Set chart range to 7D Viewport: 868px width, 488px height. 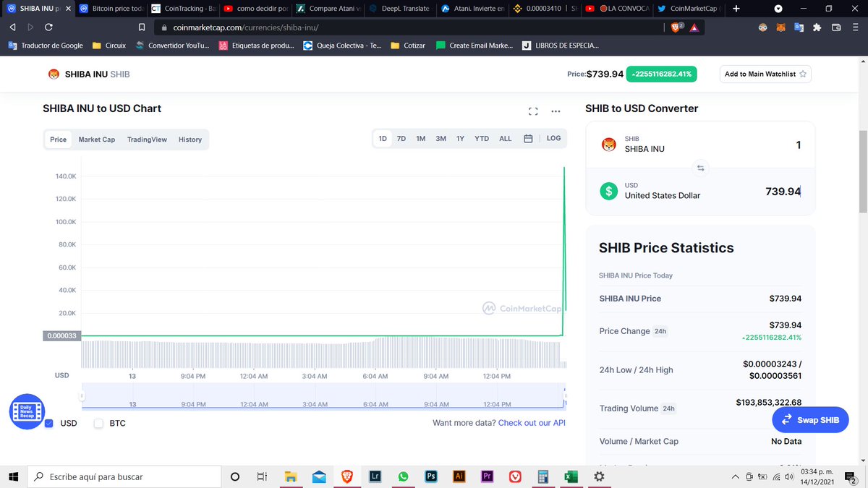tap(401, 138)
